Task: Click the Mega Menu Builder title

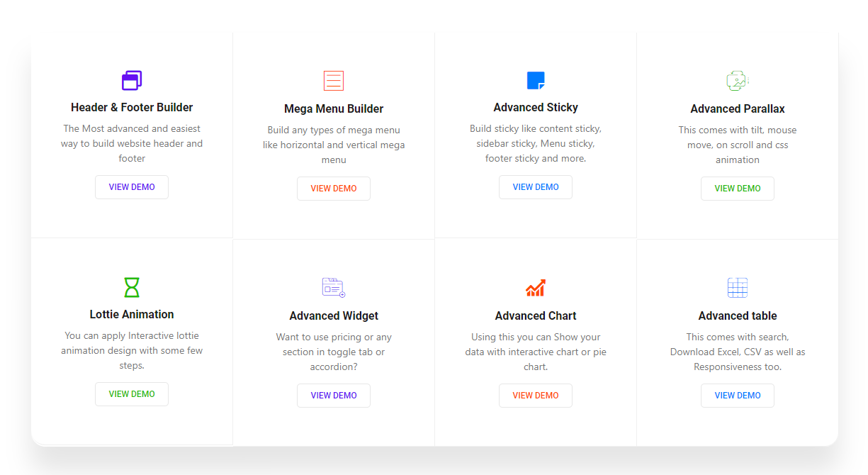Action: pyautogui.click(x=334, y=109)
